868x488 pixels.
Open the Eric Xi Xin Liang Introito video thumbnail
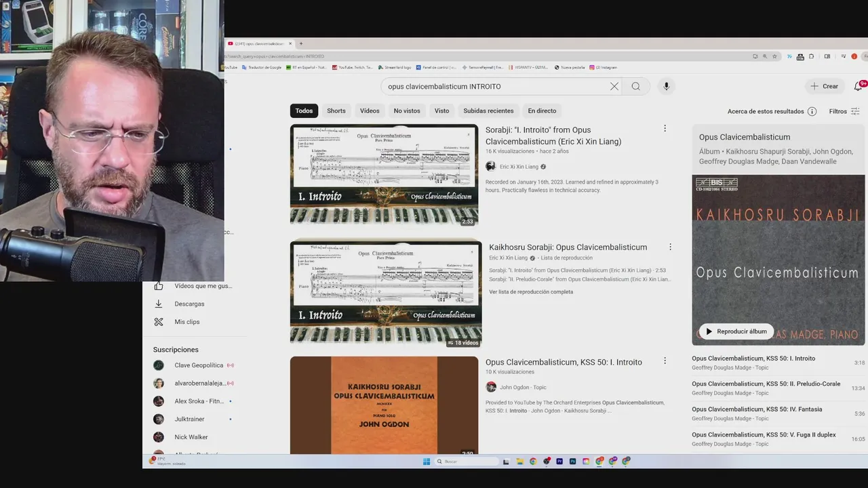pos(384,175)
